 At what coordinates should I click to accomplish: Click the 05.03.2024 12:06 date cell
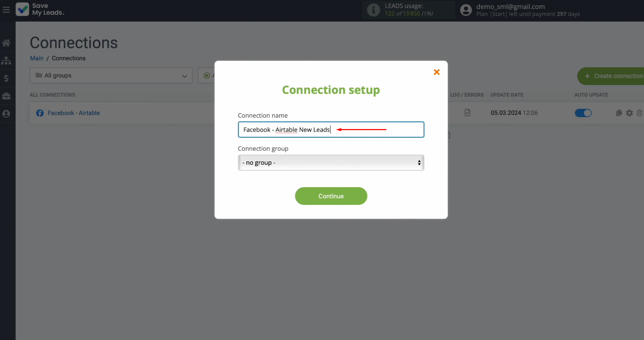click(514, 113)
